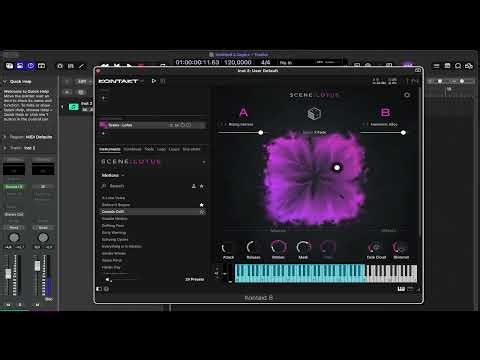Collapse the Quick Help section
Screen dimensions: 480x360
pyautogui.click(x=5, y=81)
